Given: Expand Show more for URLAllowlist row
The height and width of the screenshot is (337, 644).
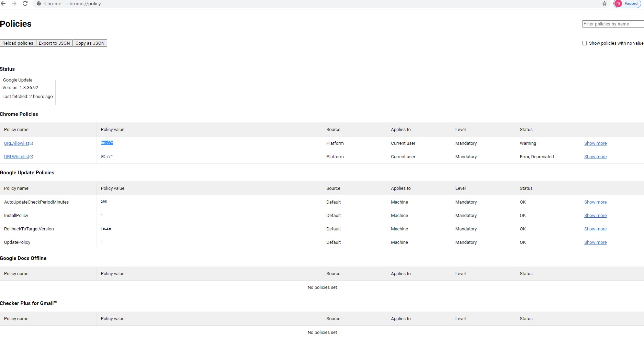Looking at the screenshot, I should [595, 143].
